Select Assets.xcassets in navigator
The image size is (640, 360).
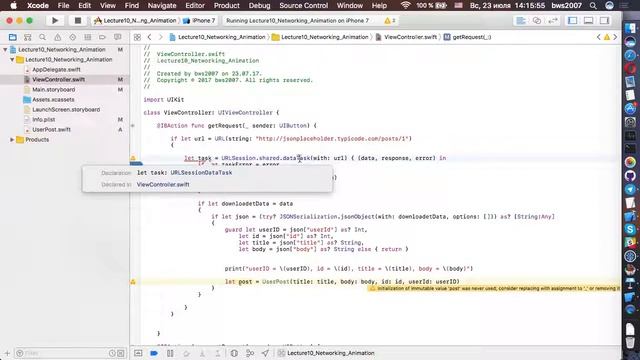click(53, 100)
